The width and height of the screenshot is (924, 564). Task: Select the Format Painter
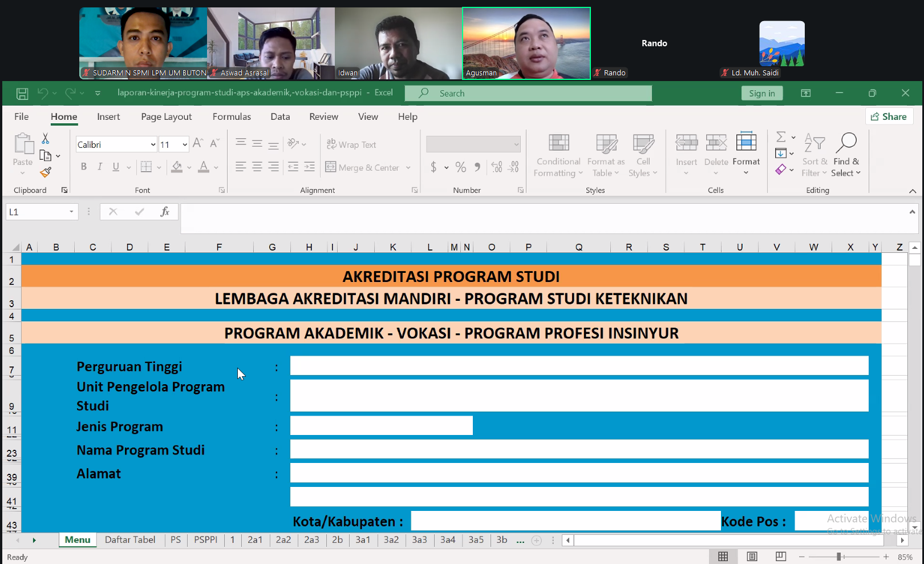(x=46, y=172)
